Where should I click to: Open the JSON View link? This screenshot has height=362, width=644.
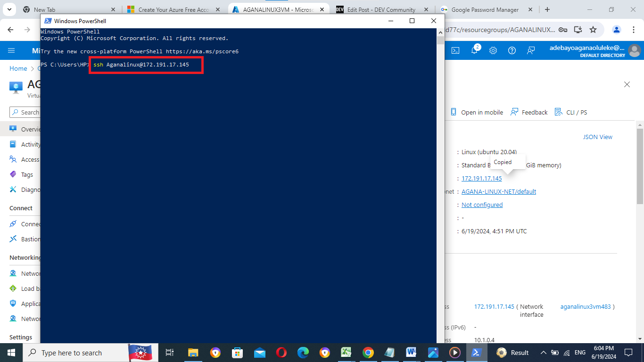598,137
